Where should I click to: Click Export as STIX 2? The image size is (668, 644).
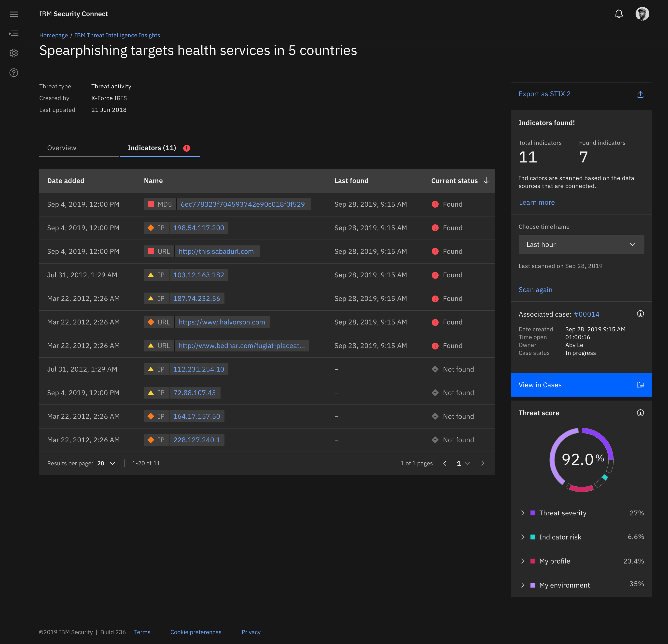click(x=544, y=94)
